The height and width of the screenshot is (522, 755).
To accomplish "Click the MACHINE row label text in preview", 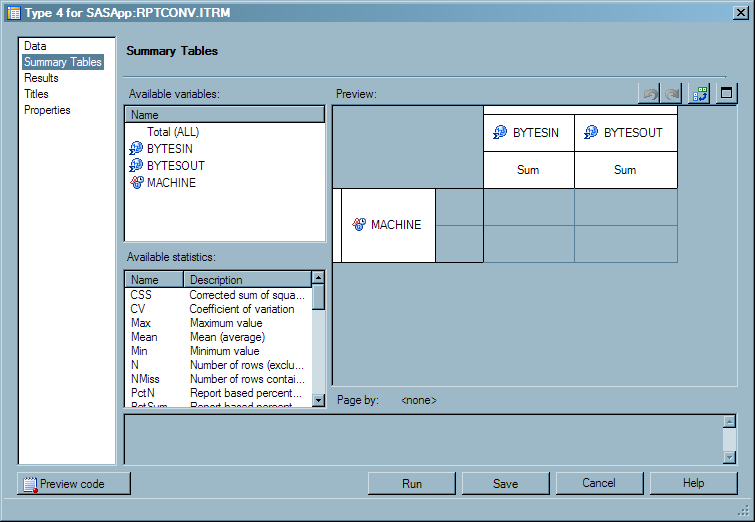I will (396, 224).
